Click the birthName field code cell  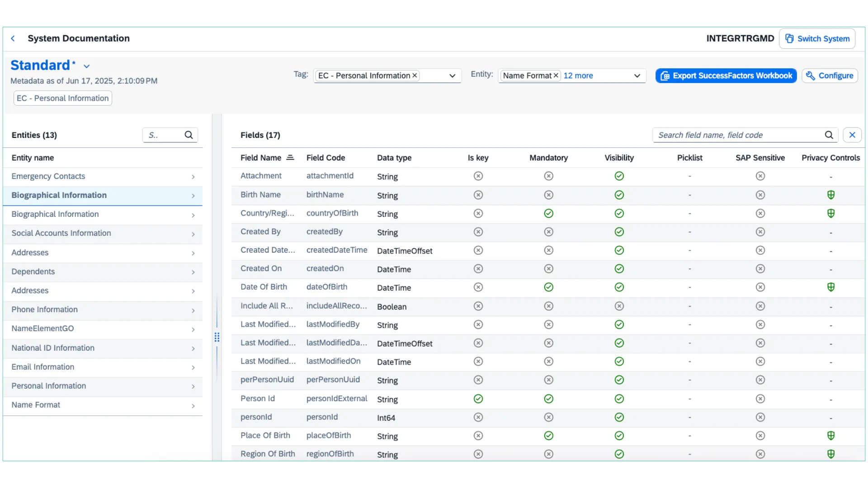pyautogui.click(x=325, y=195)
